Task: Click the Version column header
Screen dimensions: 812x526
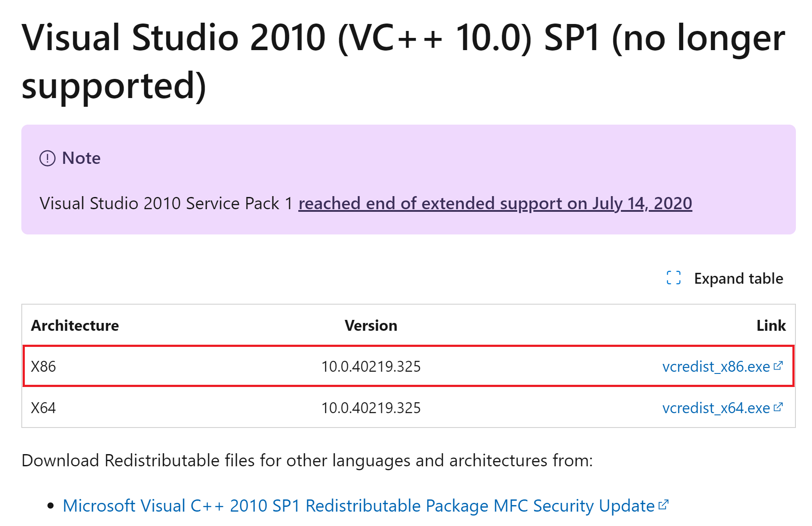Action: click(x=371, y=325)
